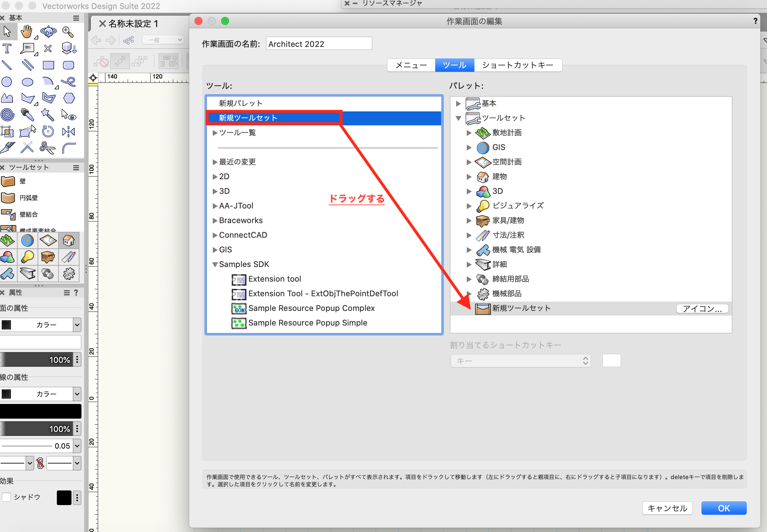Expand the 基本 palette
This screenshot has height=532, width=767.
458,104
